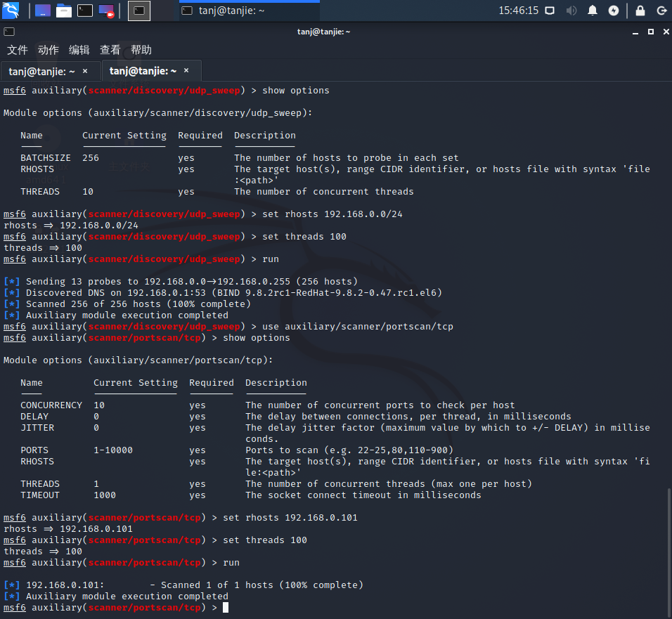Launch the terminal emulator panel icon
This screenshot has width=672, height=619.
point(85,11)
